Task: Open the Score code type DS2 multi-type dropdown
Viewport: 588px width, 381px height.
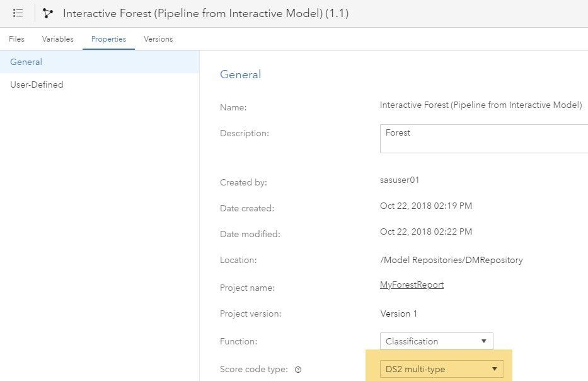Action: (441, 369)
